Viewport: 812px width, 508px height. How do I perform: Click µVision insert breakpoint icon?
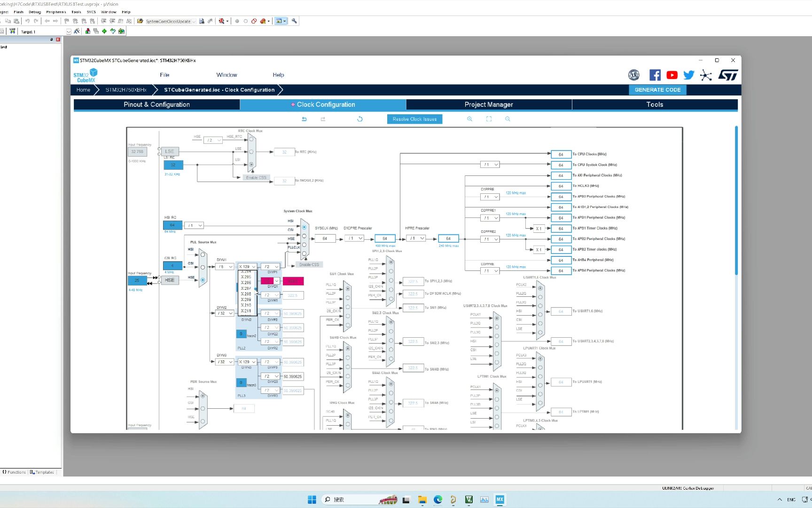(237, 21)
